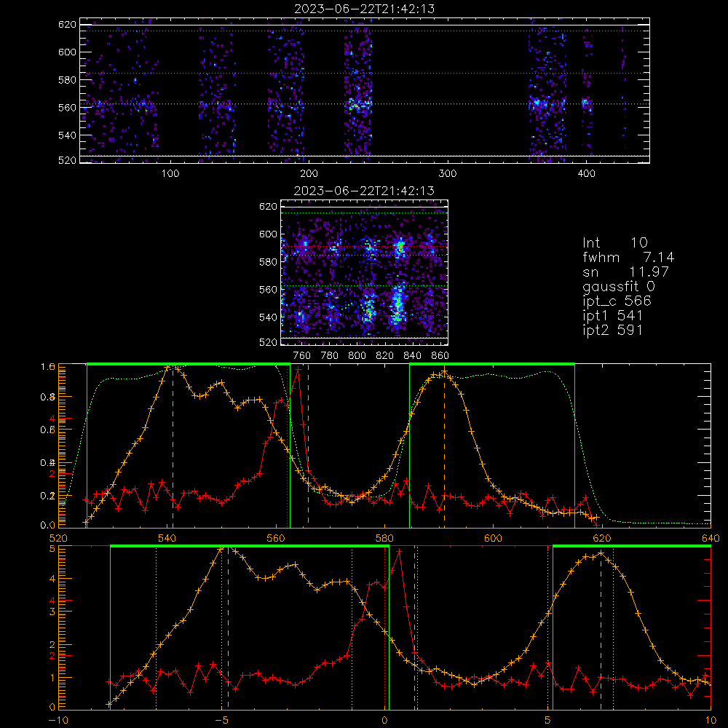Click the thick green bar atop left window in third plot
The image size is (728, 728).
(189, 365)
